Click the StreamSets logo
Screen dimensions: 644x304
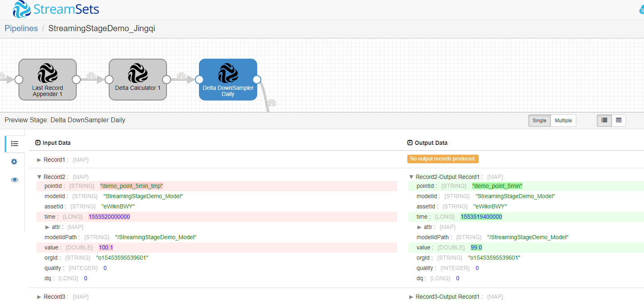click(x=56, y=9)
